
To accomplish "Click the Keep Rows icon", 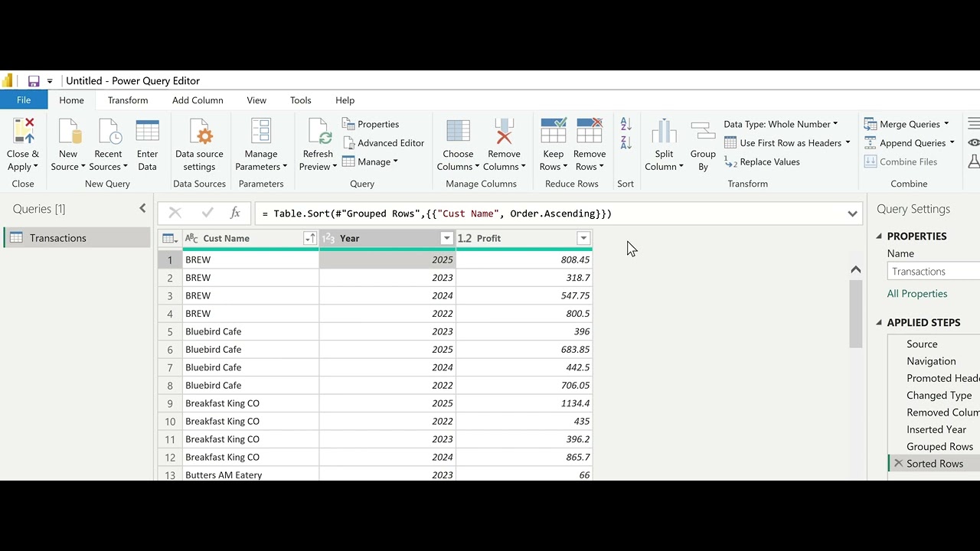I will click(553, 131).
